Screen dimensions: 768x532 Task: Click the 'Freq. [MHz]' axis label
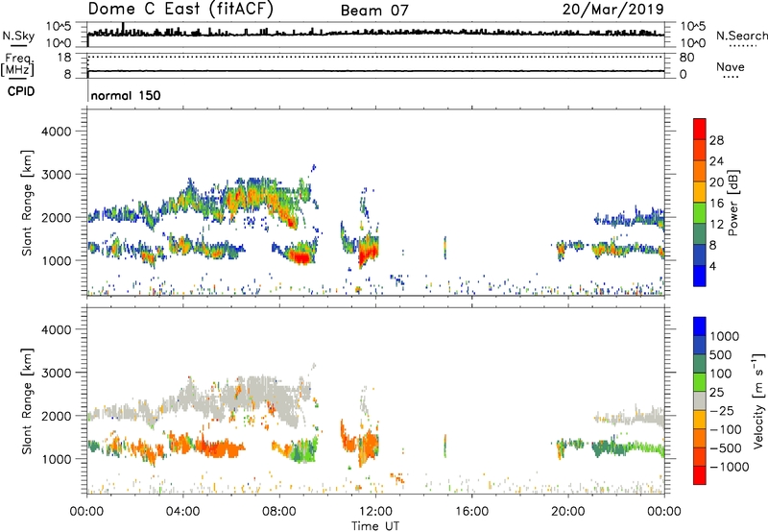coord(18,64)
